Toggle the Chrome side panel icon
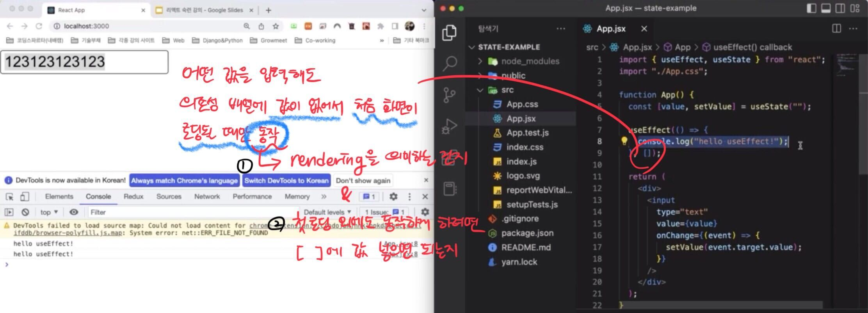Screen dimensions: 868x313 click(395, 26)
